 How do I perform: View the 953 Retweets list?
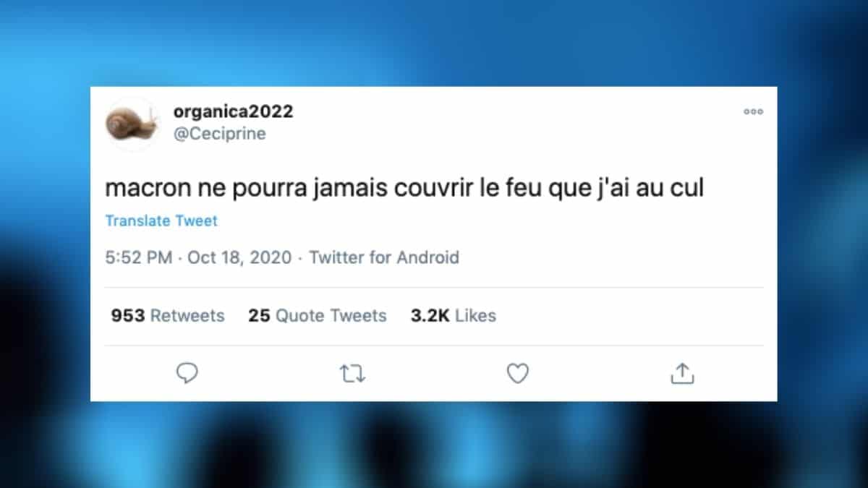point(168,316)
